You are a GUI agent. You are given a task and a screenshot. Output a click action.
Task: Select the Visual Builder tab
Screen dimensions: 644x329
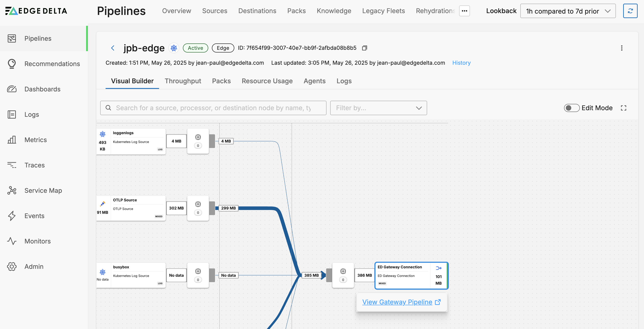pos(132,81)
